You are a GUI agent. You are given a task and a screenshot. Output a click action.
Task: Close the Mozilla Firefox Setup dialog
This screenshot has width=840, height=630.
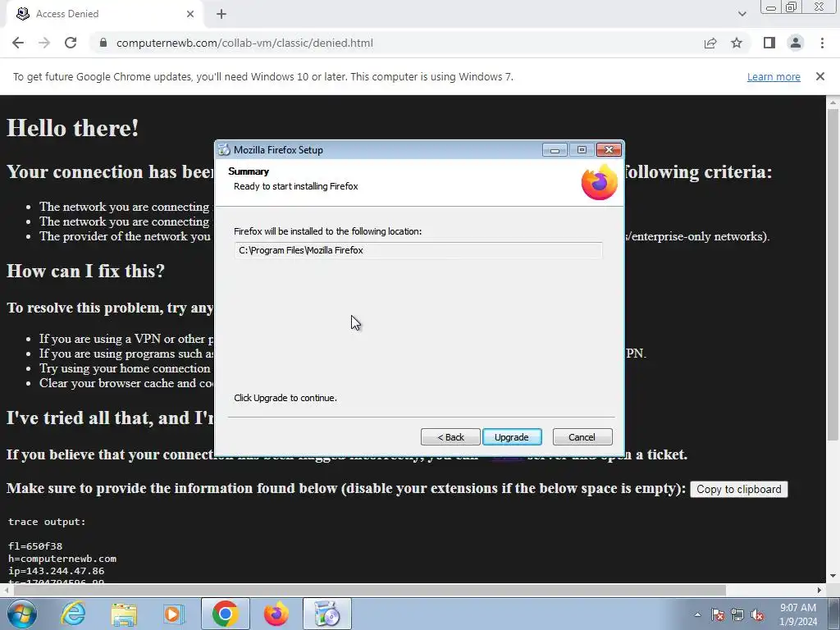(x=609, y=150)
